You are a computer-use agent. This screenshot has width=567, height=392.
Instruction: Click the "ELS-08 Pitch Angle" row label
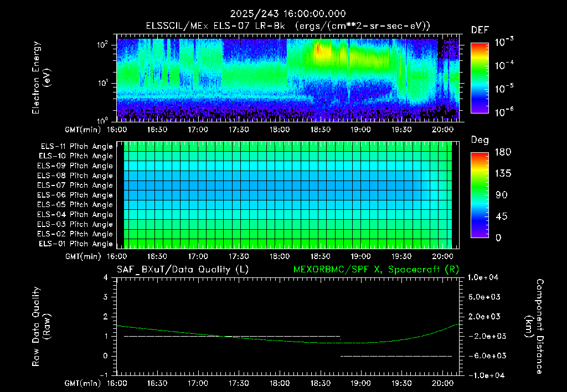tap(75, 176)
